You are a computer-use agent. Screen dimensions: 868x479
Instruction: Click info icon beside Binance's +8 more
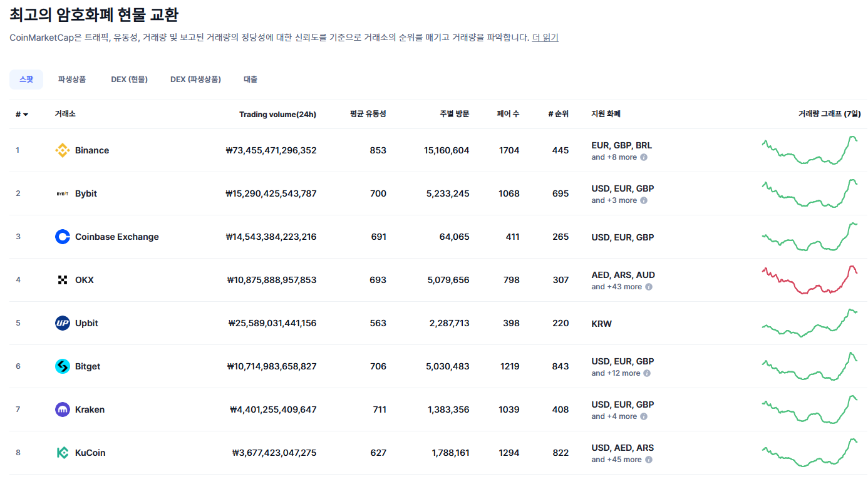click(644, 157)
